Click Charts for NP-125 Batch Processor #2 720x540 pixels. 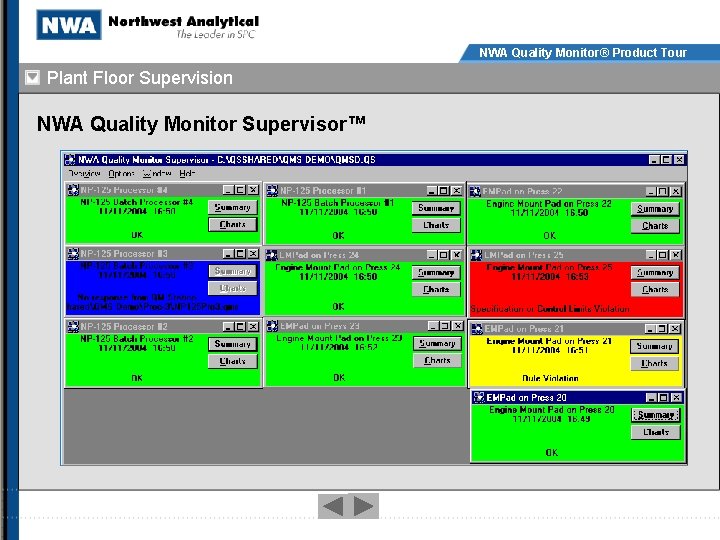(x=233, y=361)
